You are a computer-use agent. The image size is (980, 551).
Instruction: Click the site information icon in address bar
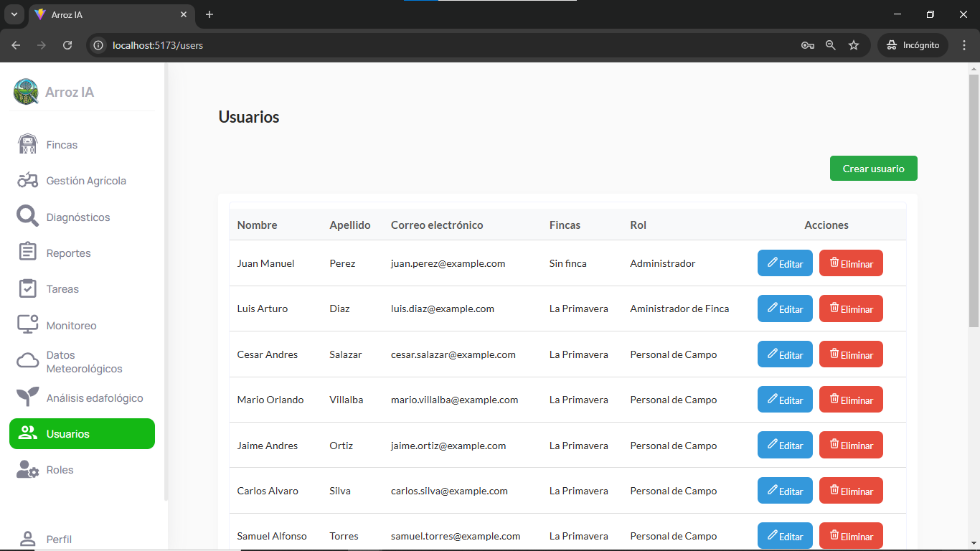tap(99, 45)
